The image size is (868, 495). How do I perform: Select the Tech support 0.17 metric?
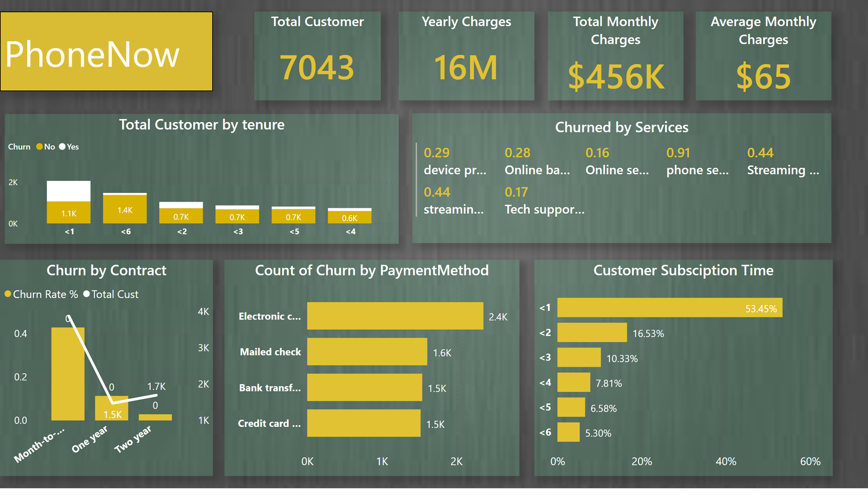pyautogui.click(x=544, y=200)
